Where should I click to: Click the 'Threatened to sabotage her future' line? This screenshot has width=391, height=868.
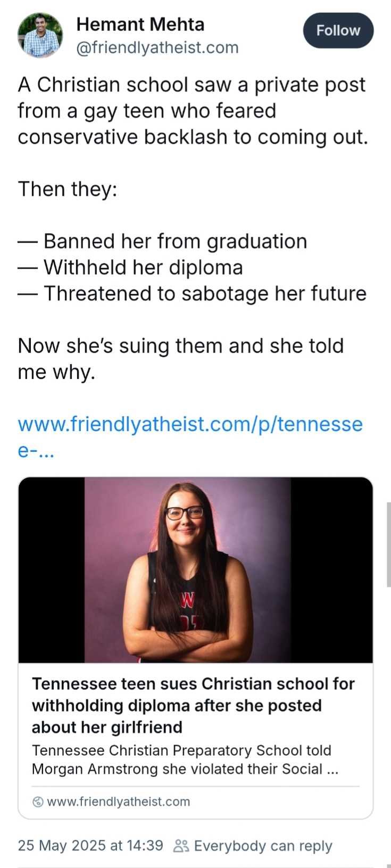click(x=192, y=293)
